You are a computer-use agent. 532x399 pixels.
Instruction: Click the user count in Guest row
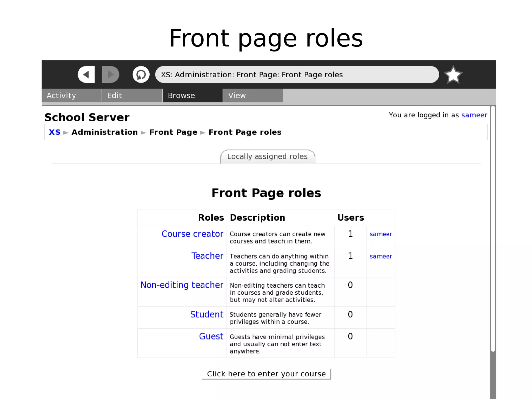[x=350, y=336]
